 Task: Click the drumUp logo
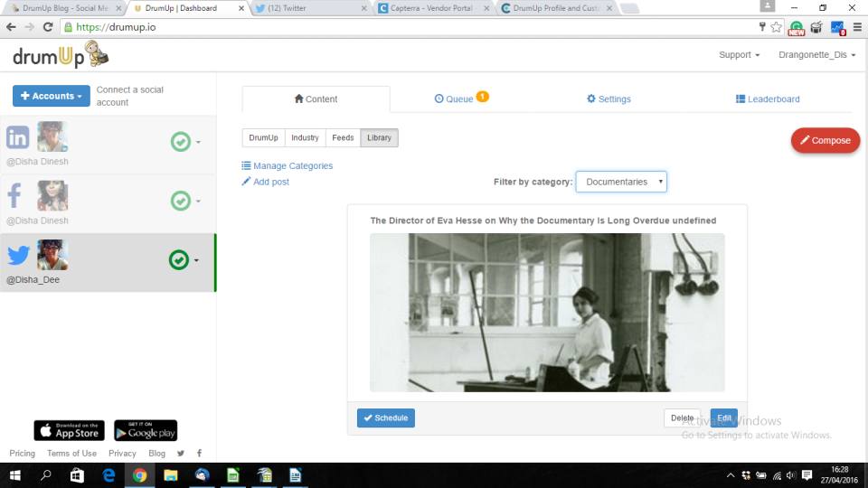pos(61,55)
